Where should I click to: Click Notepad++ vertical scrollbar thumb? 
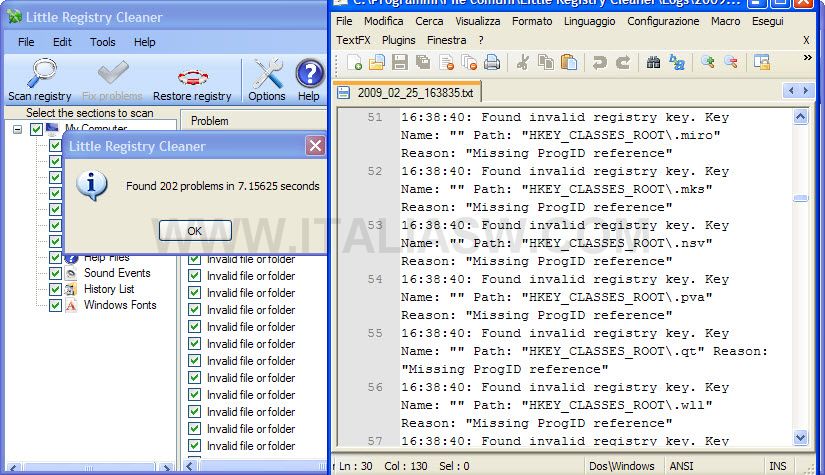(800, 198)
